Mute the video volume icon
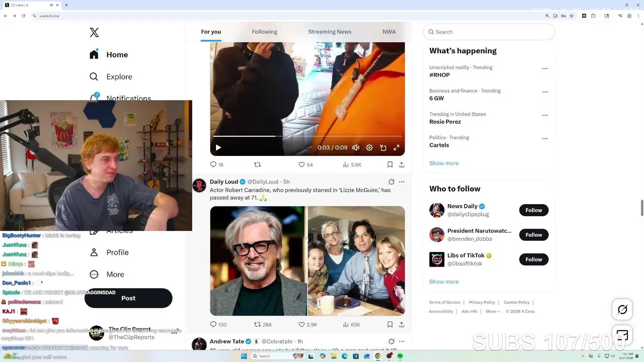Screen dimensions: 644x362 pos(356,148)
